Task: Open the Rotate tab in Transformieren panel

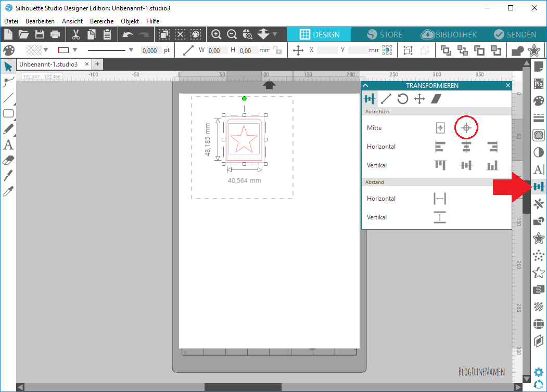Action: [402, 99]
